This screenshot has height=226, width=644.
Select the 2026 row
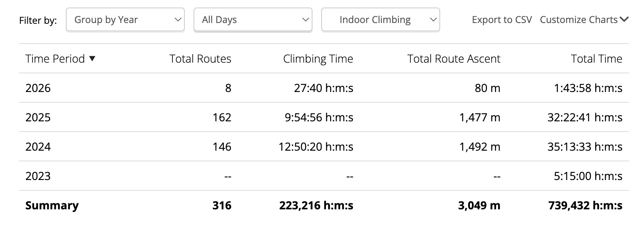(38, 88)
